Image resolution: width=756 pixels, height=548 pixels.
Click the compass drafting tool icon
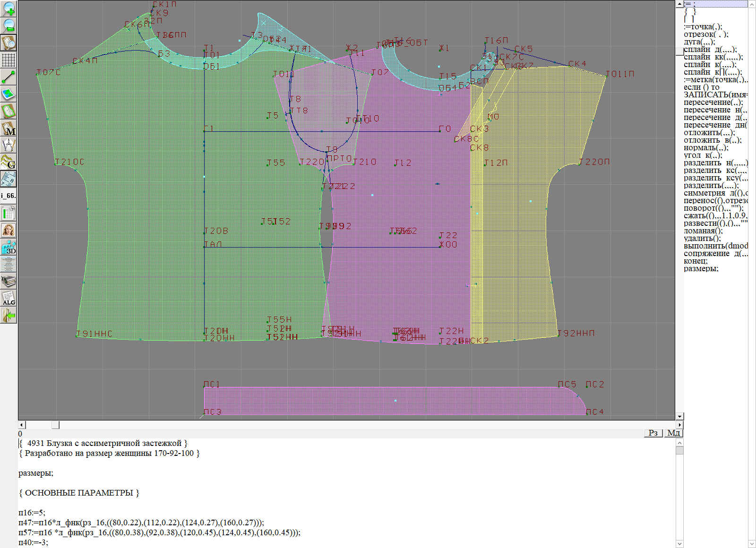(9, 145)
